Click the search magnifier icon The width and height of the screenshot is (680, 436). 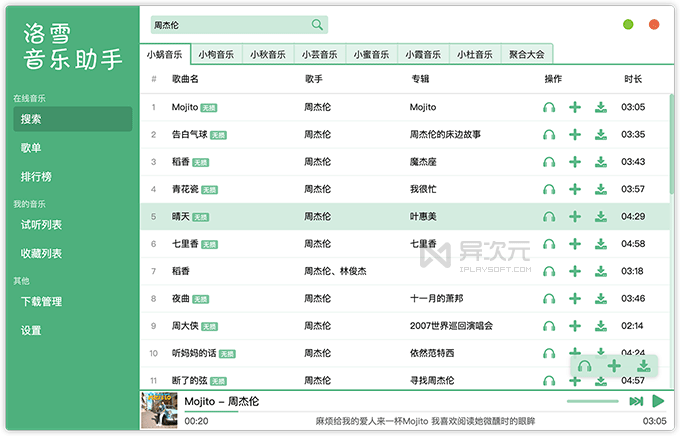pos(317,25)
